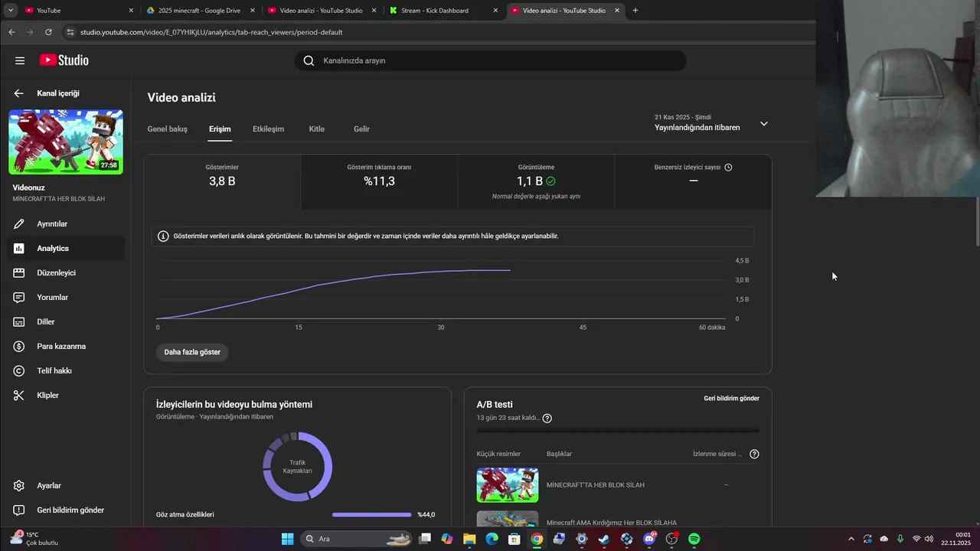
Task: Open Discord from the taskbar
Action: click(x=650, y=539)
